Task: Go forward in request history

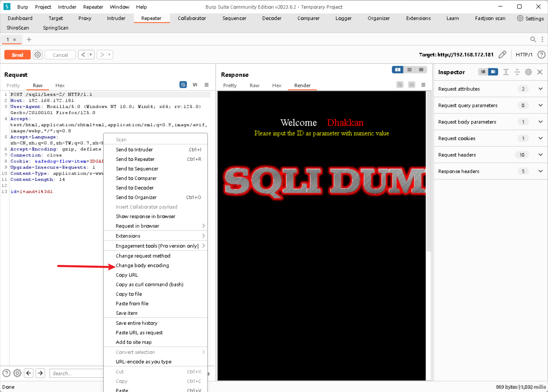Action: [x=102, y=55]
